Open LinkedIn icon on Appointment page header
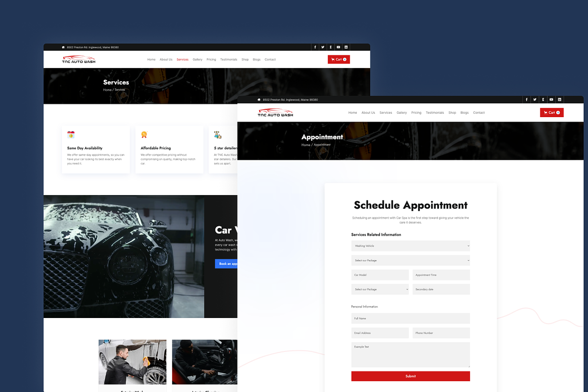588x392 pixels. click(x=560, y=99)
